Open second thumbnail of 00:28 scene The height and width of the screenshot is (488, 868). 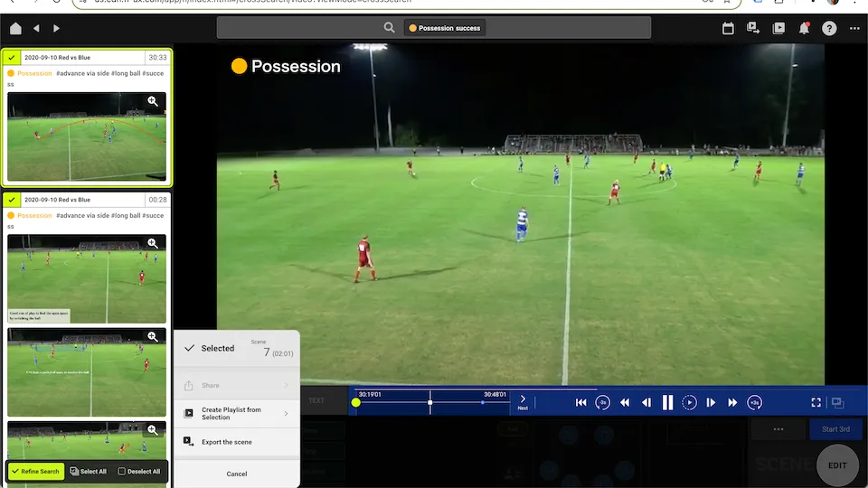click(87, 372)
